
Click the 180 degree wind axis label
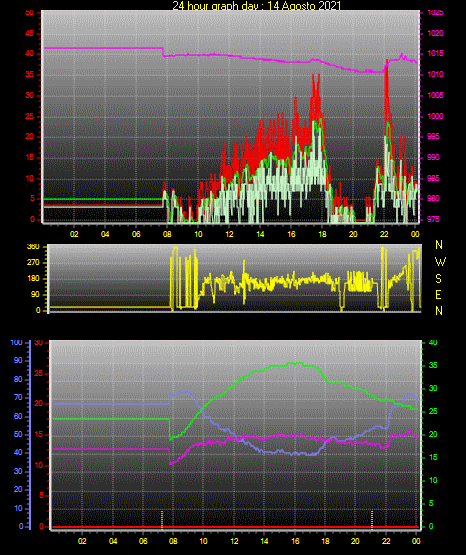tap(34, 279)
